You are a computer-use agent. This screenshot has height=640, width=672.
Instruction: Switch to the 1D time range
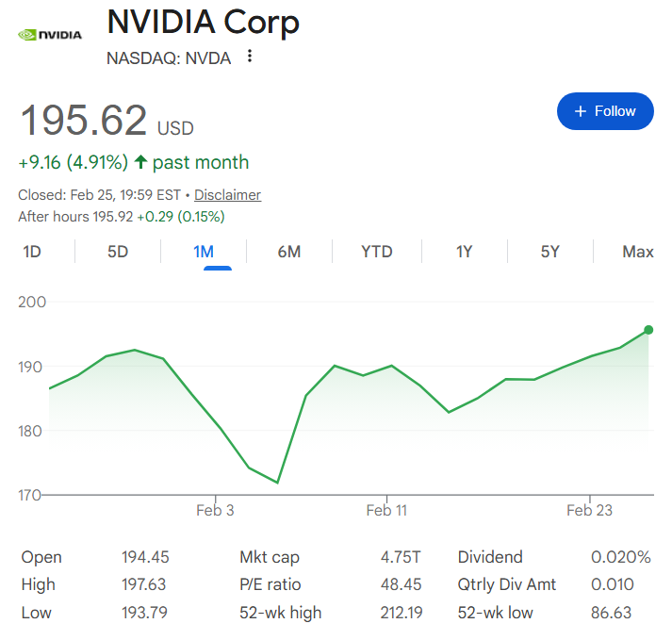tap(32, 252)
